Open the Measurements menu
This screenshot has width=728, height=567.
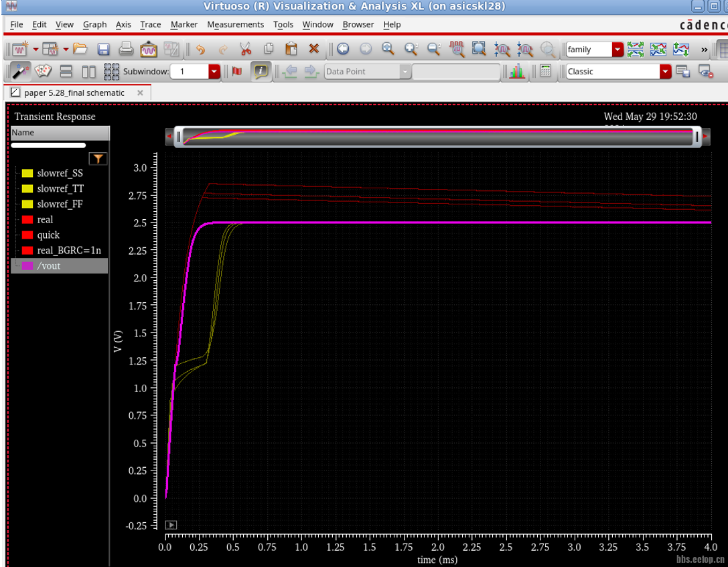(x=235, y=25)
